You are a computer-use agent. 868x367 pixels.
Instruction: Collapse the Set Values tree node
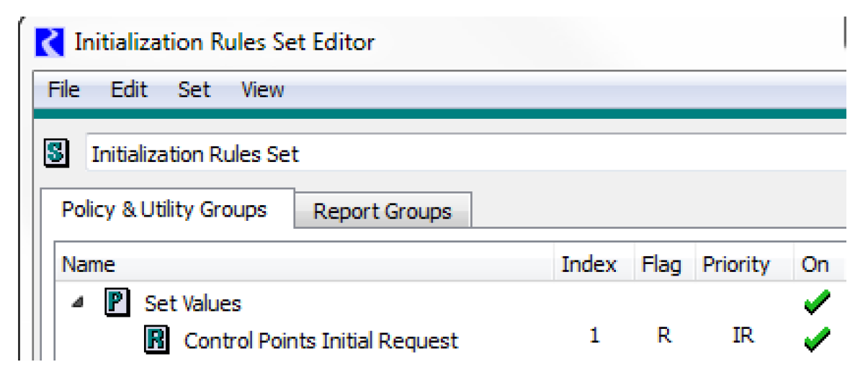(x=76, y=303)
